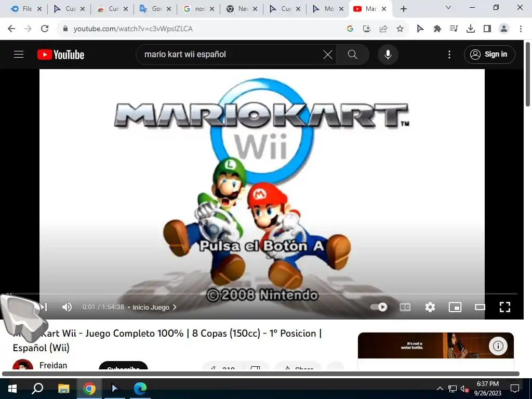Open the tab search dropdown arrow
532x399 pixels.
point(448,7)
